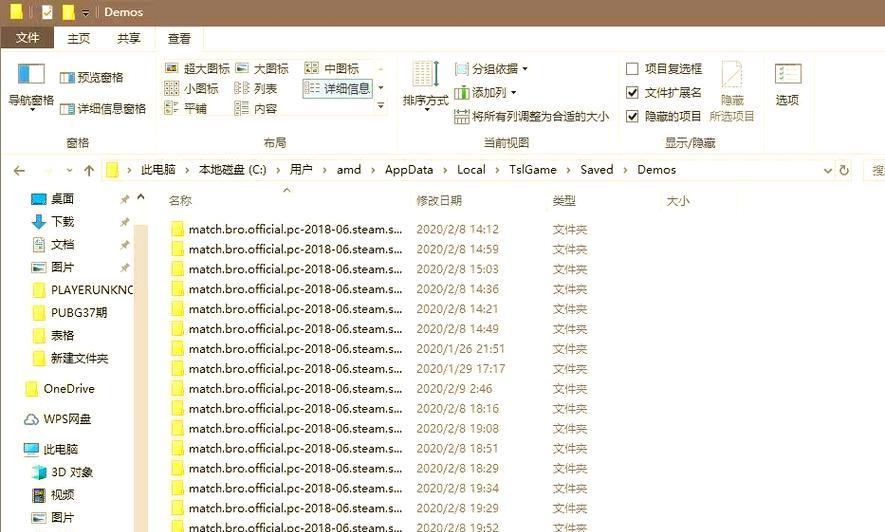Choose 超大图标 layout

(197, 68)
